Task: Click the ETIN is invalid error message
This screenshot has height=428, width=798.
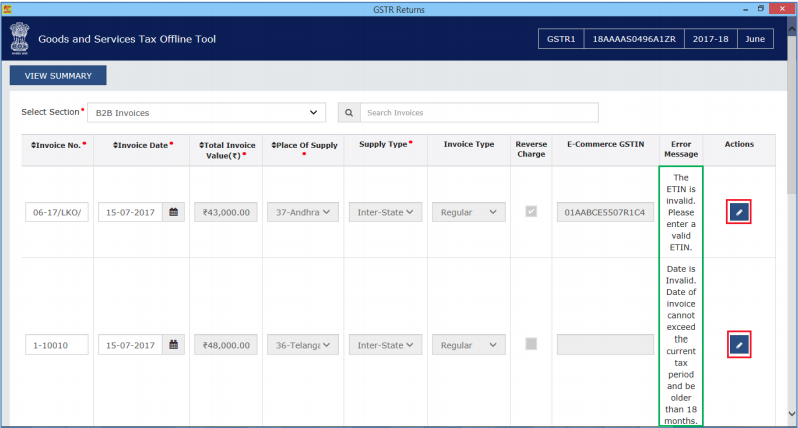Action: tap(681, 212)
